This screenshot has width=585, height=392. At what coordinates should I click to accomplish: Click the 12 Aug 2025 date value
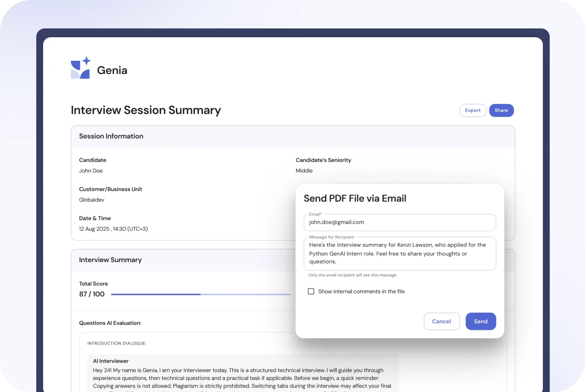click(113, 229)
